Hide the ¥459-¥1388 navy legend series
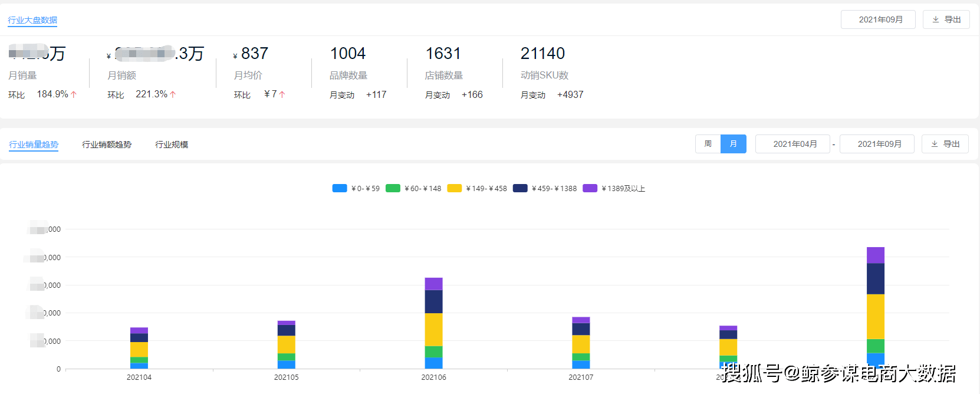The width and height of the screenshot is (980, 394). tap(520, 188)
